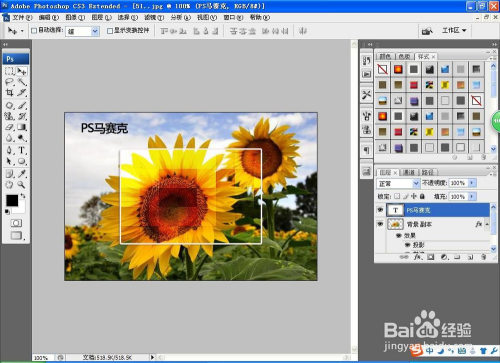This screenshot has height=363, width=500.
Task: Click the foreground color black swatch
Action: coord(11,200)
